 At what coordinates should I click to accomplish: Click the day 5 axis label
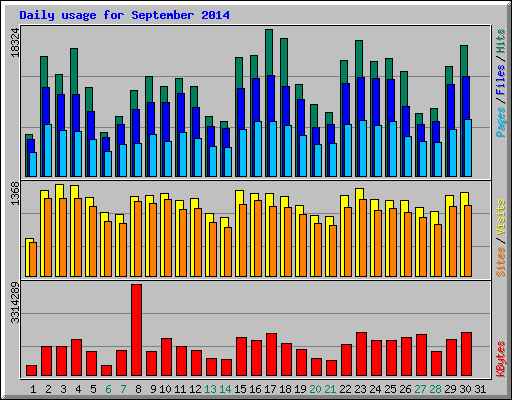pos(93,389)
